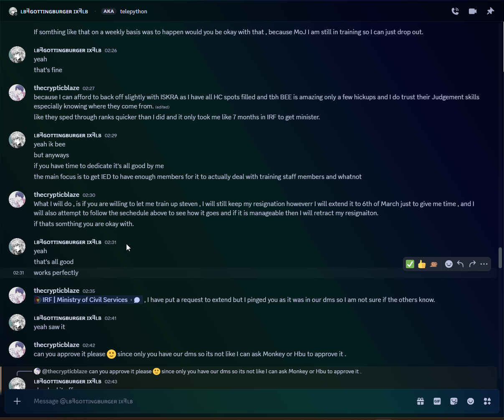
Task: Start a video call with this user
Action: (473, 11)
